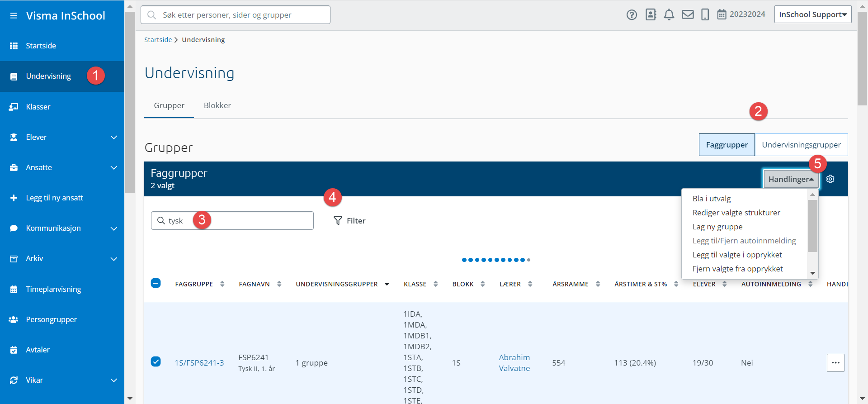Sort by ELEVER column
This screenshot has height=404, width=868.
coord(710,284)
